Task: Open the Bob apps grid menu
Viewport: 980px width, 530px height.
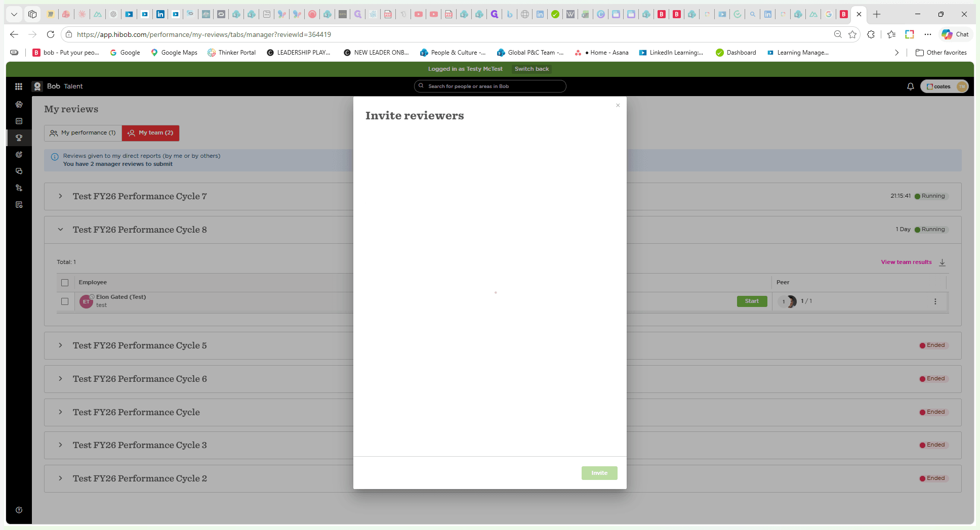Action: (19, 86)
